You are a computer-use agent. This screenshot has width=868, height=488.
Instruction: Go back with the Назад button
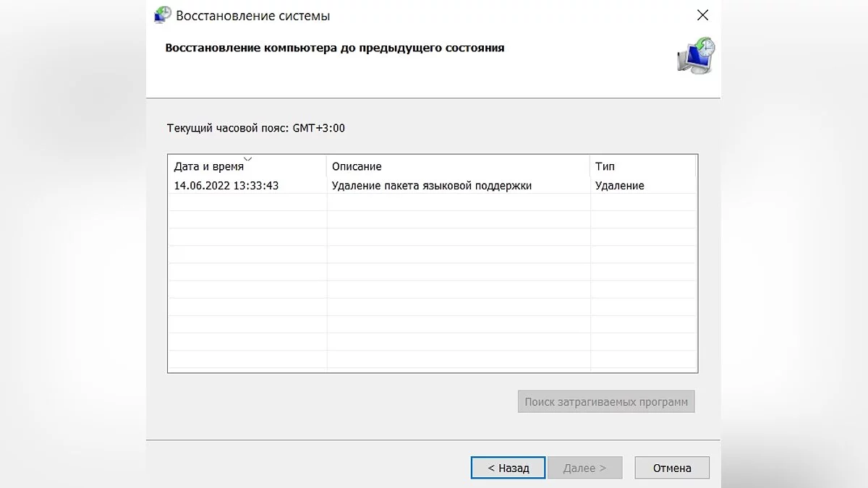[509, 468]
